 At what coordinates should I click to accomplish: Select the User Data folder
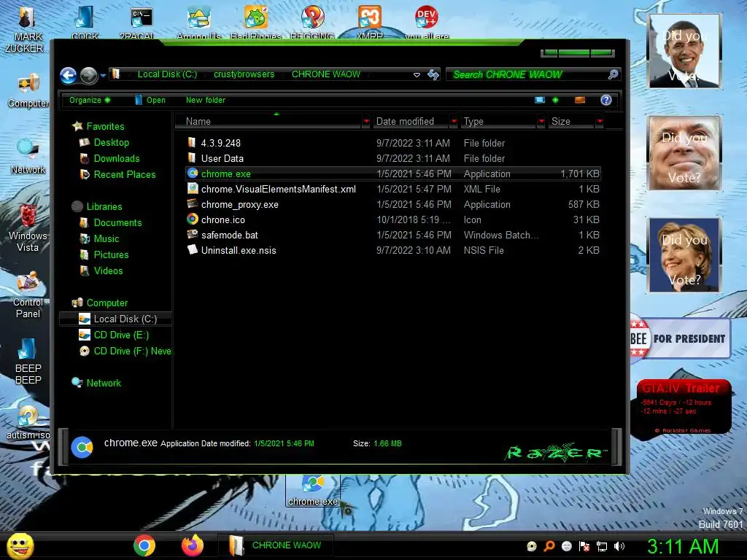pos(393,158)
